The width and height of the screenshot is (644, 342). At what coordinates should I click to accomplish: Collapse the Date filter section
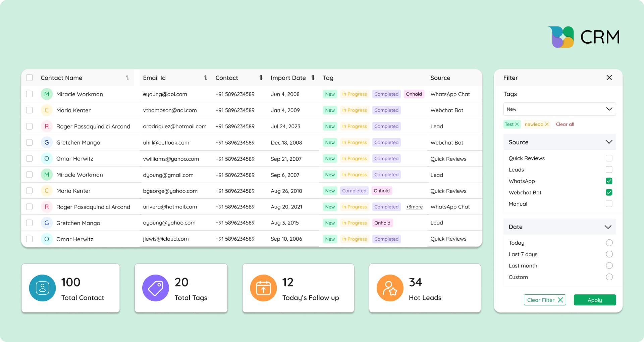tap(608, 227)
